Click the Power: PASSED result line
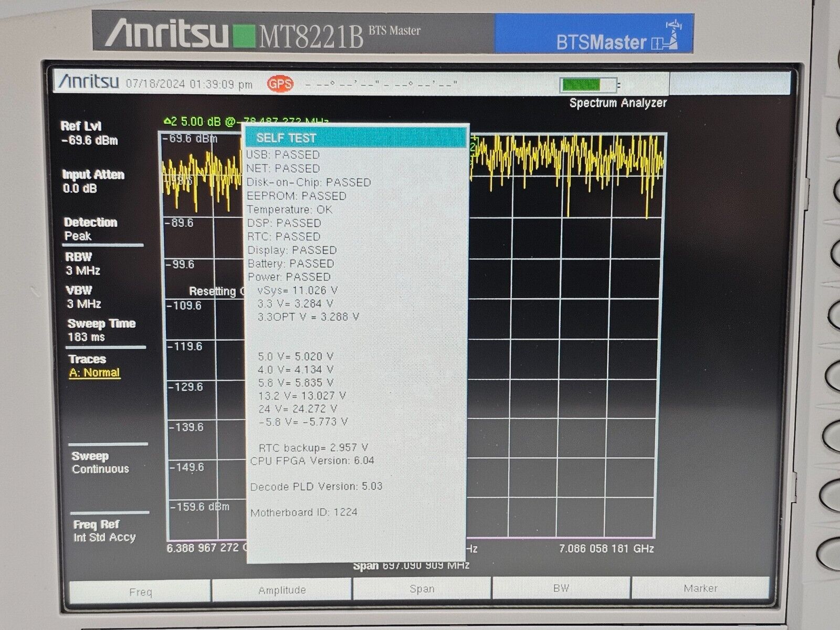The image size is (840, 630). click(289, 277)
